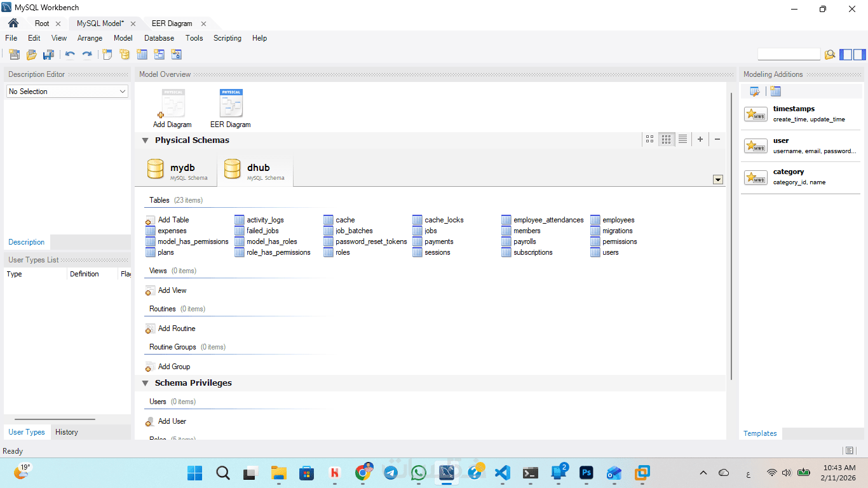Viewport: 868px width, 488px height.
Task: Redo the last undone change
Action: [87, 55]
